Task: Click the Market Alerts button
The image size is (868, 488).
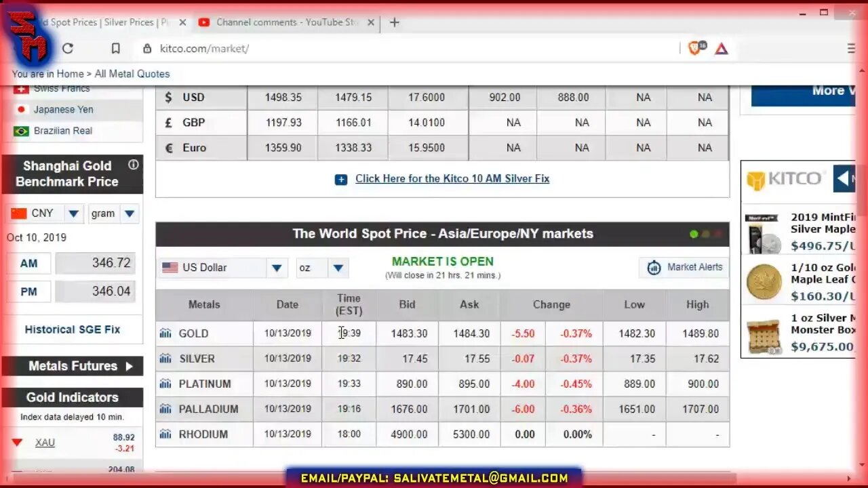Action: tap(684, 267)
